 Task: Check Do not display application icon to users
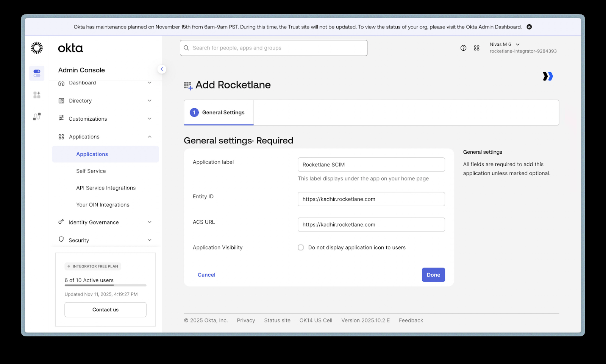pyautogui.click(x=301, y=247)
